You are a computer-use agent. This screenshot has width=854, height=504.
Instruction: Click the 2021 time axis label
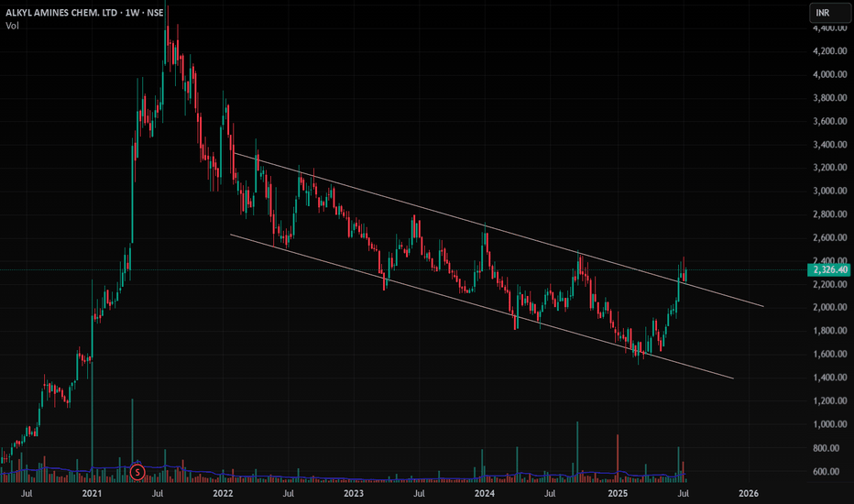click(x=92, y=494)
